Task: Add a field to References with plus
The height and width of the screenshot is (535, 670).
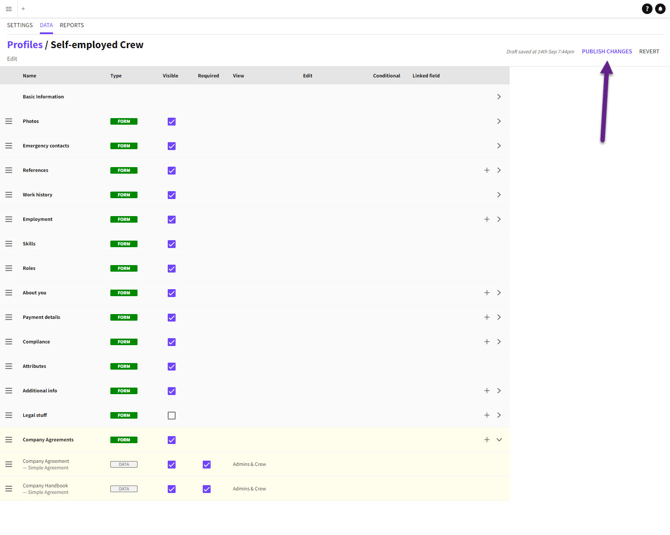Action: click(x=487, y=170)
